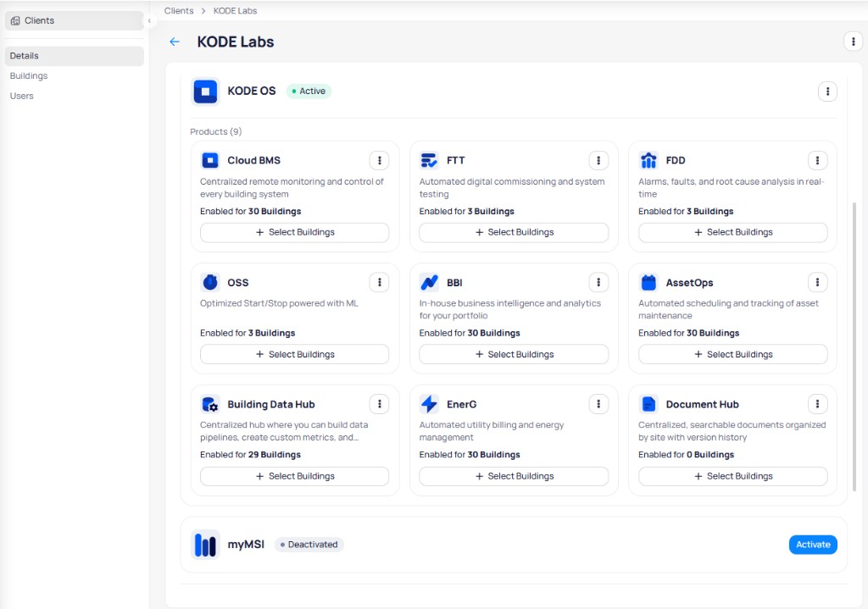
Task: Click the Document Hub icon
Action: pos(648,404)
